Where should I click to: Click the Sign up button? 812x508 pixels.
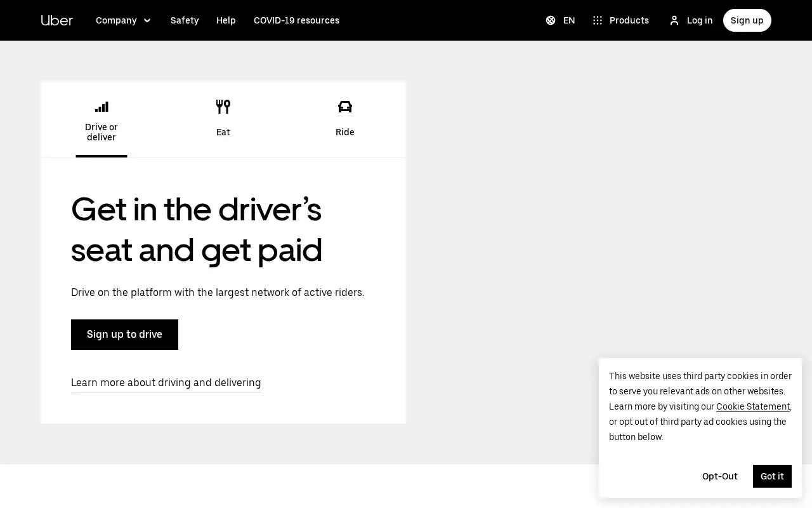747,20
